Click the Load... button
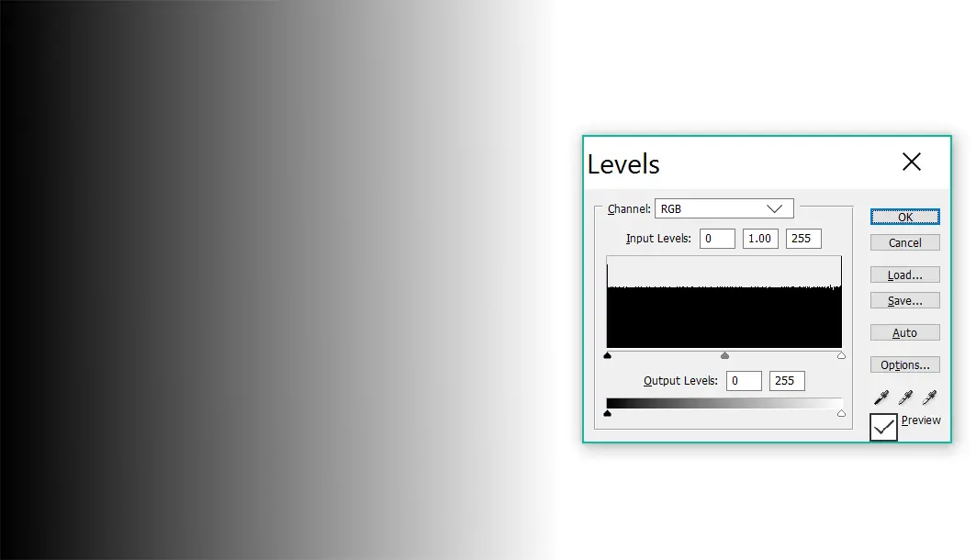 [x=905, y=275]
